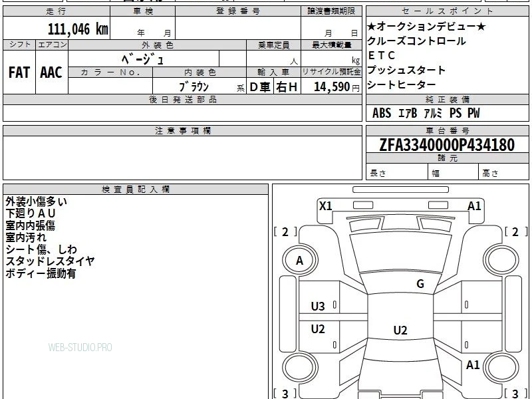Click the A mark inside front wheel
532x399 pixels.
tap(299, 261)
